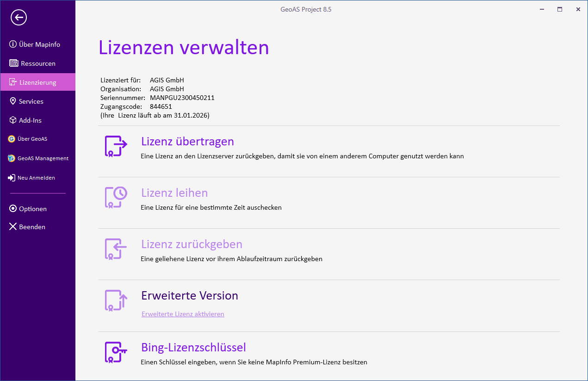Open the Add-Ins section

(30, 120)
